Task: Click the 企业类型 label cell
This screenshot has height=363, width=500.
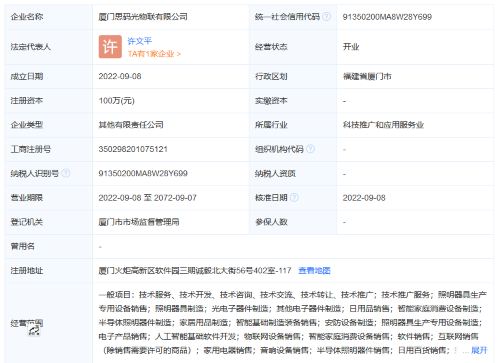Action: click(x=49, y=125)
